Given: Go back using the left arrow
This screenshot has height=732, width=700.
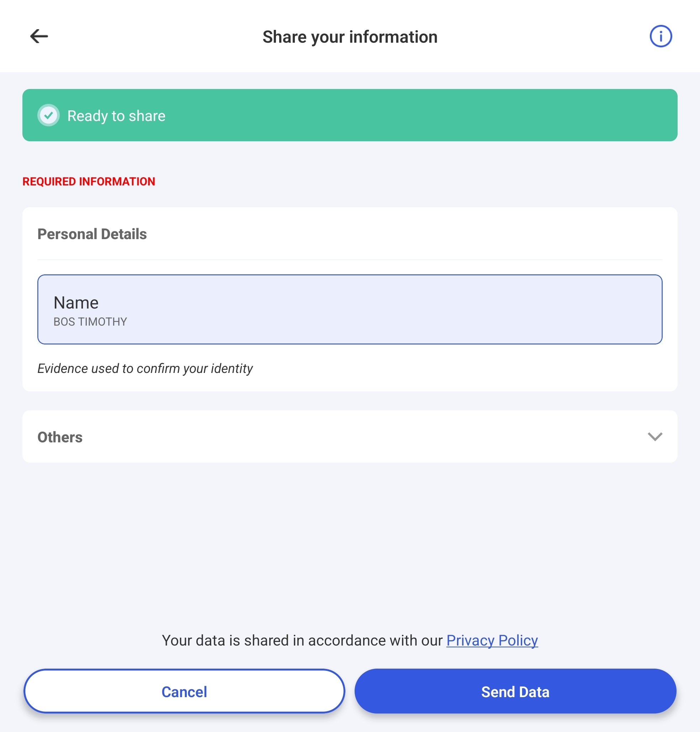Looking at the screenshot, I should pyautogui.click(x=39, y=36).
